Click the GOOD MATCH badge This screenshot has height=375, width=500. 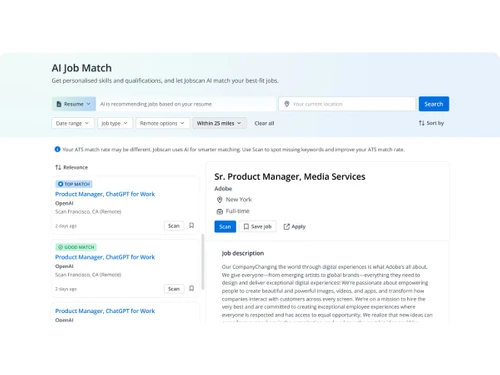point(76,247)
